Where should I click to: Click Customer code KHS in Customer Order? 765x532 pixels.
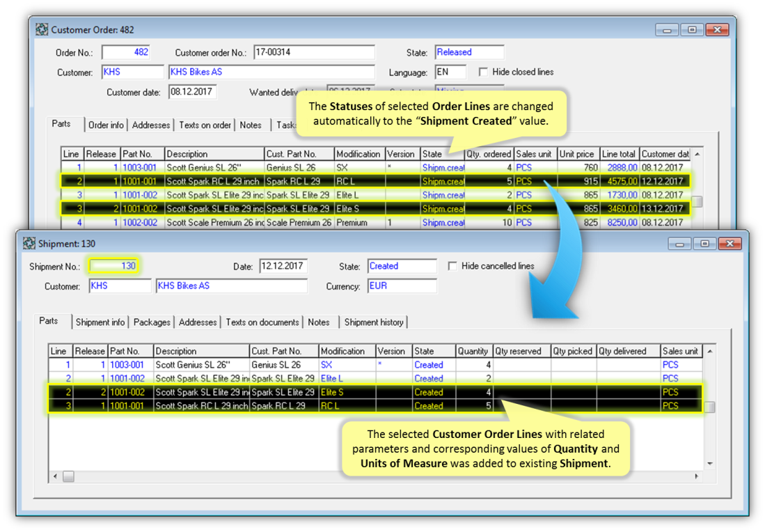click(x=133, y=72)
